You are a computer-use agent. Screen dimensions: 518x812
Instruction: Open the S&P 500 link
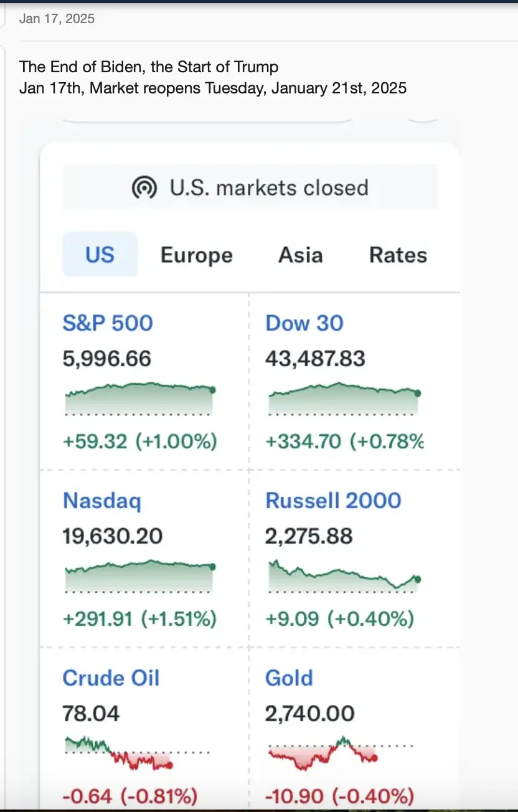108,323
